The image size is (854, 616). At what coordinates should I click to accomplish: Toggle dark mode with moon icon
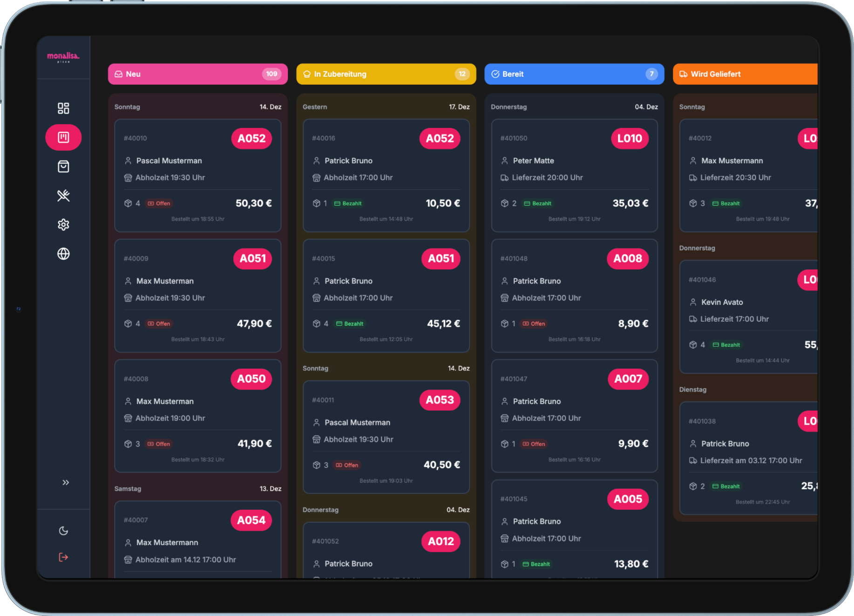click(x=63, y=531)
